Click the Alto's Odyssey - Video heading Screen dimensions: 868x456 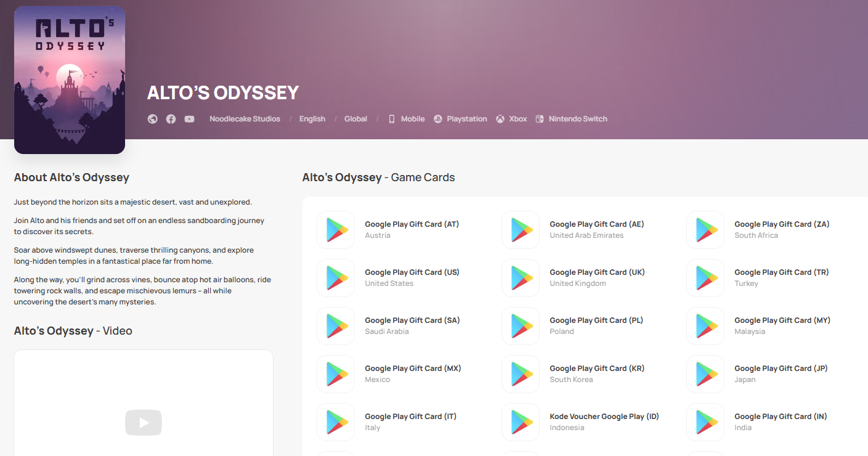tap(73, 331)
